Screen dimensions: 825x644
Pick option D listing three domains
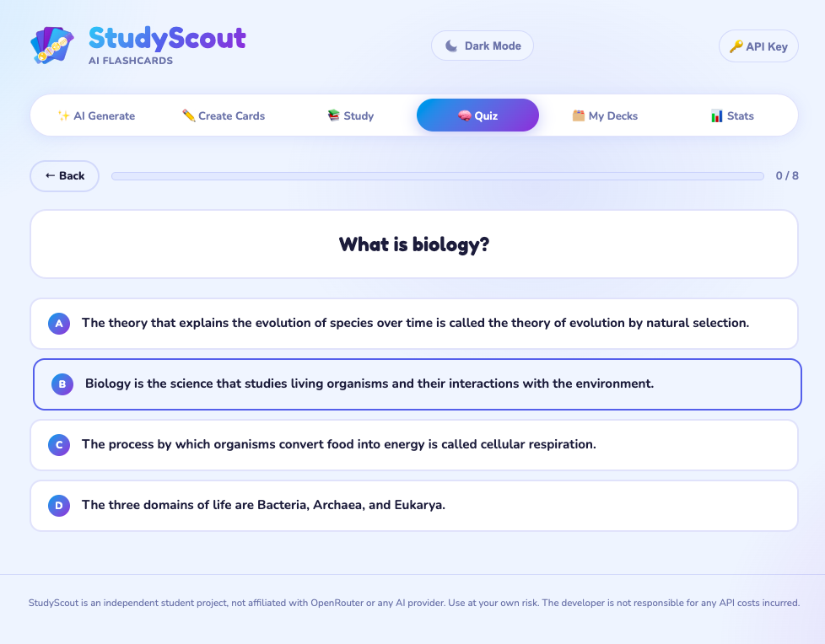[413, 505]
